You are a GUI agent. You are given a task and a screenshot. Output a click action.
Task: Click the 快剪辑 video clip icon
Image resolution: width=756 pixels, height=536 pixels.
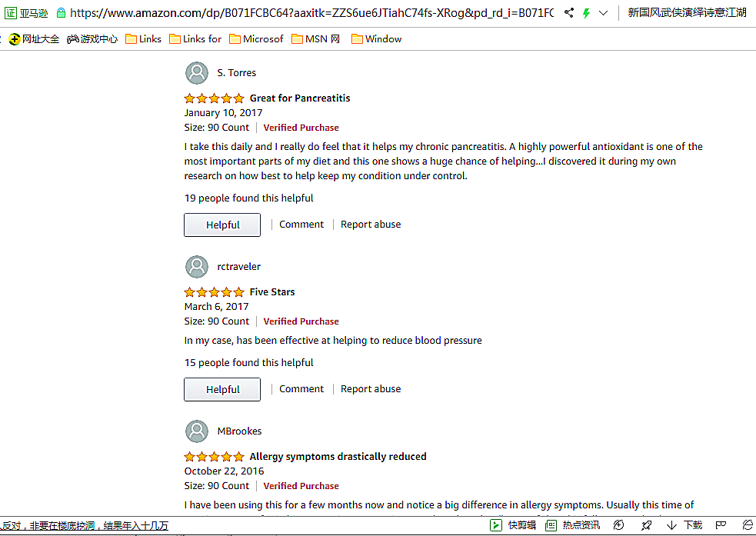(x=514, y=525)
